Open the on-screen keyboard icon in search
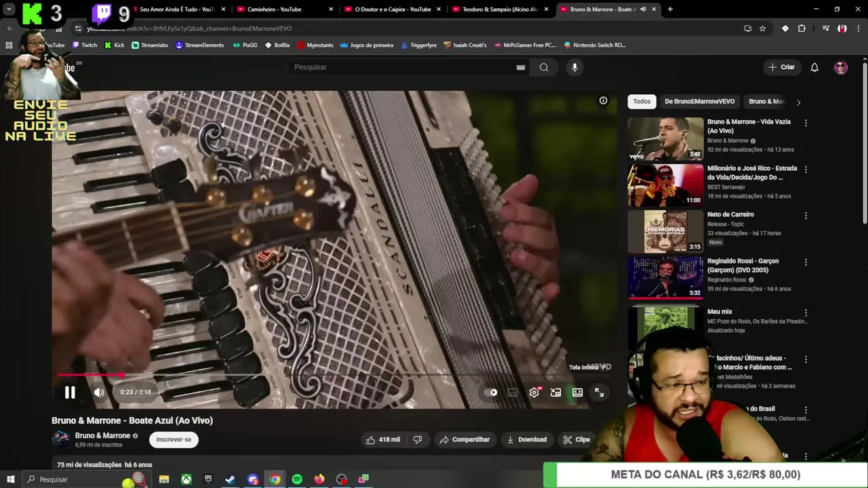The image size is (868, 488). pyautogui.click(x=521, y=67)
